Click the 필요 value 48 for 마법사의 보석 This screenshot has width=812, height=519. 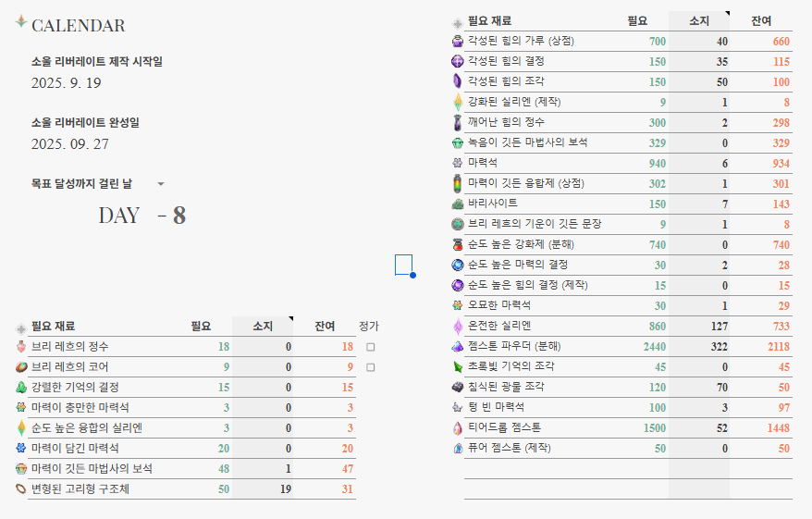[224, 469]
